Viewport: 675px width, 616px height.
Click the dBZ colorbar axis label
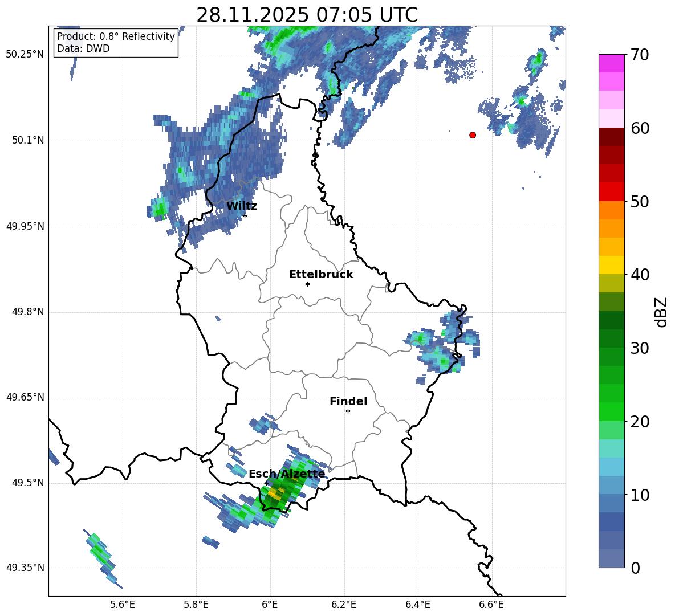pos(661,312)
